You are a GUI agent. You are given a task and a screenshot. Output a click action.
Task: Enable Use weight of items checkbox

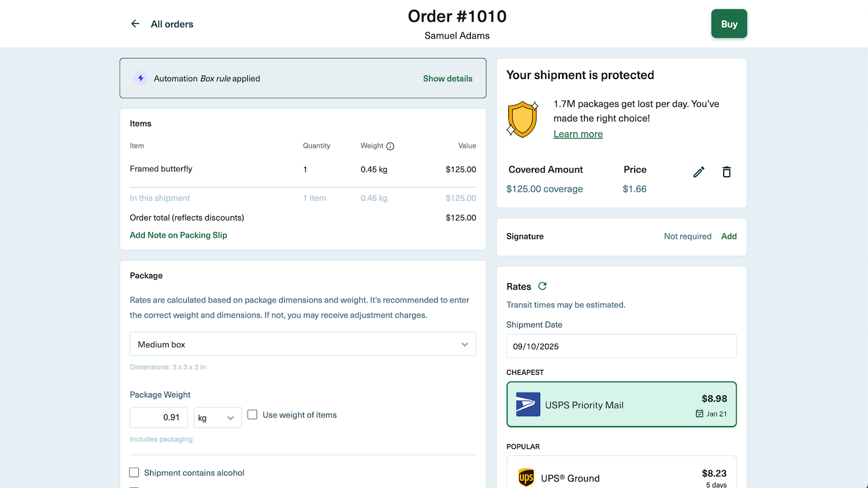coord(252,415)
